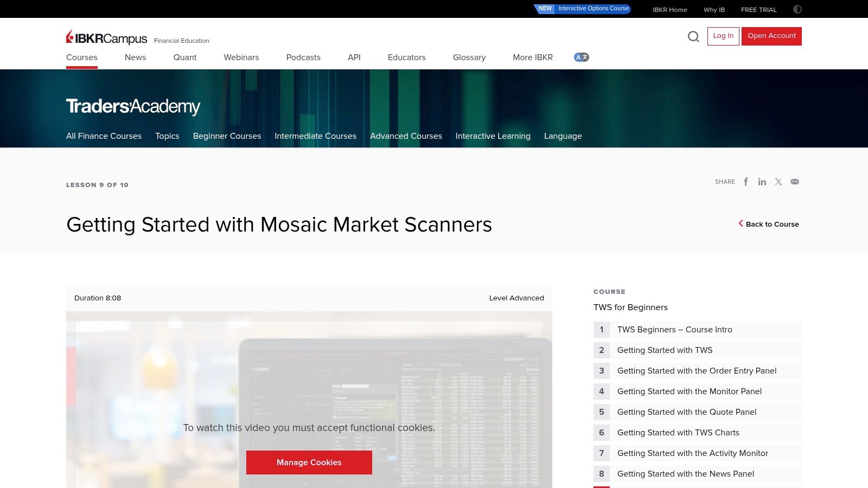The height and width of the screenshot is (488, 868).
Task: Open the Webinars menu
Action: coord(241,57)
